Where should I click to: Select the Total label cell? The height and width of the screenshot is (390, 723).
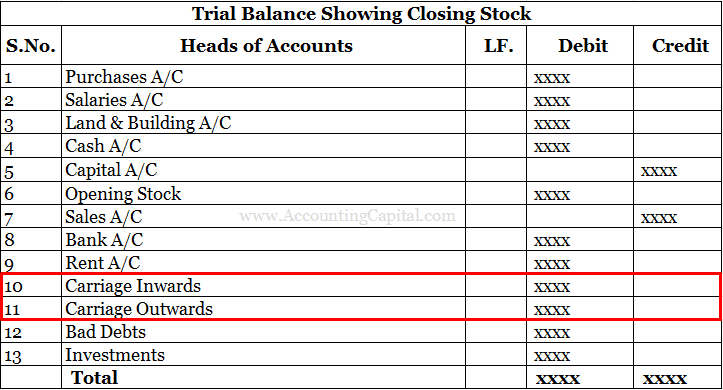pos(94,378)
